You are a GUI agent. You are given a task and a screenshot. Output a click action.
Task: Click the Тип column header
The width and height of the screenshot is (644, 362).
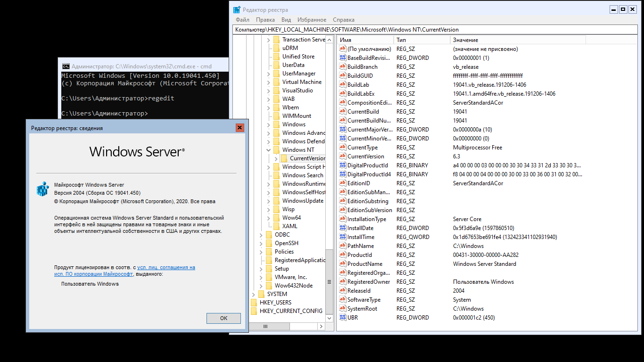(421, 40)
